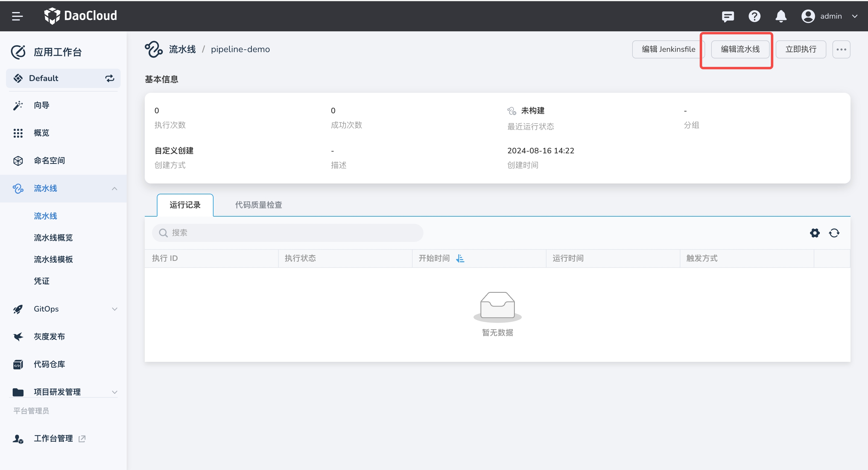Open the more actions ellipsis button
Screen dimensions: 868x470
841,49
